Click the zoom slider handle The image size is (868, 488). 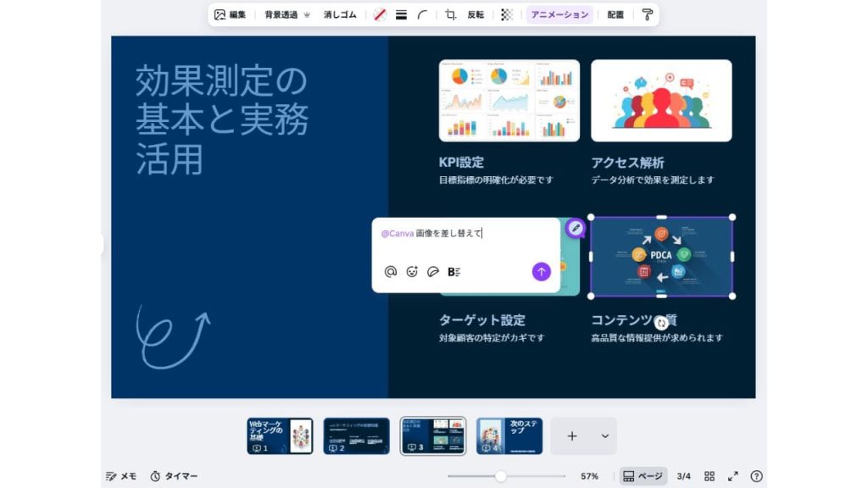click(501, 476)
